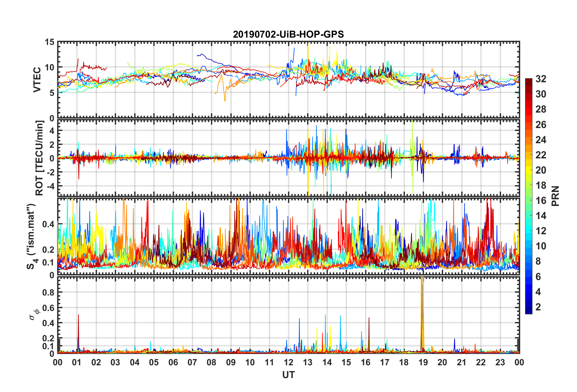This screenshot has height=392, width=577.
Task: Click x-axis hour tick label 23
Action: pyautogui.click(x=500, y=362)
